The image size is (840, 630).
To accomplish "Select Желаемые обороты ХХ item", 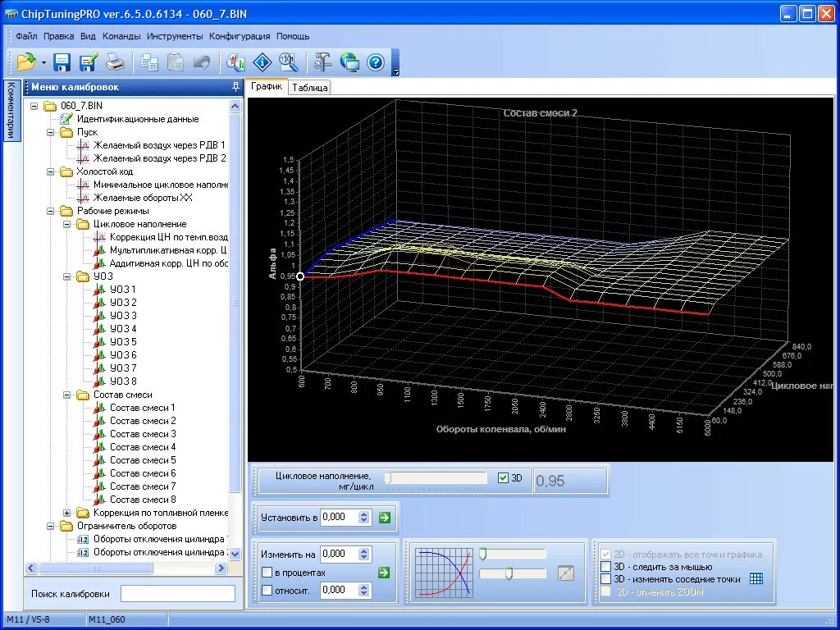I will [143, 198].
